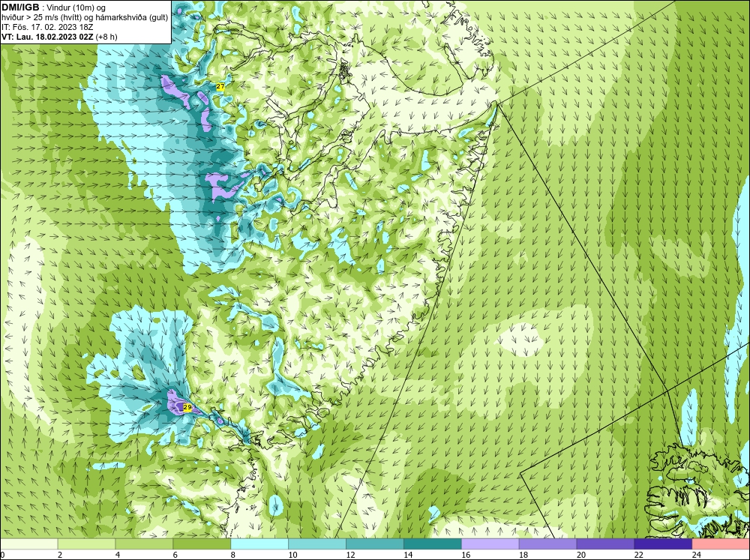Click the lavender swatch for 16–18 m/s
This screenshot has width=750, height=560.
point(490,544)
